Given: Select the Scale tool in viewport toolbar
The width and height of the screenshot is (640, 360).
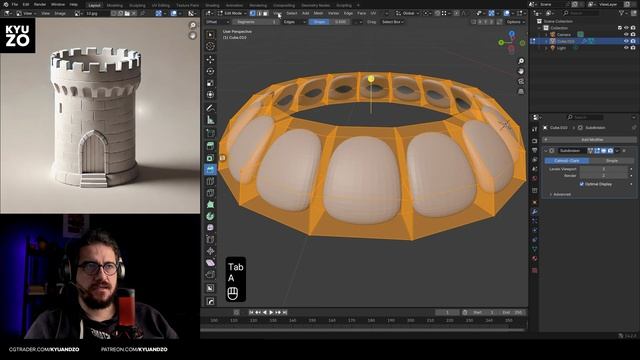Looking at the screenshot, I should [x=210, y=83].
